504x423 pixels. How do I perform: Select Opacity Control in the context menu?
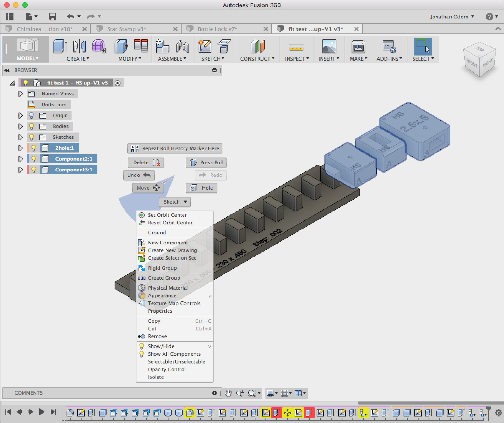[167, 369]
